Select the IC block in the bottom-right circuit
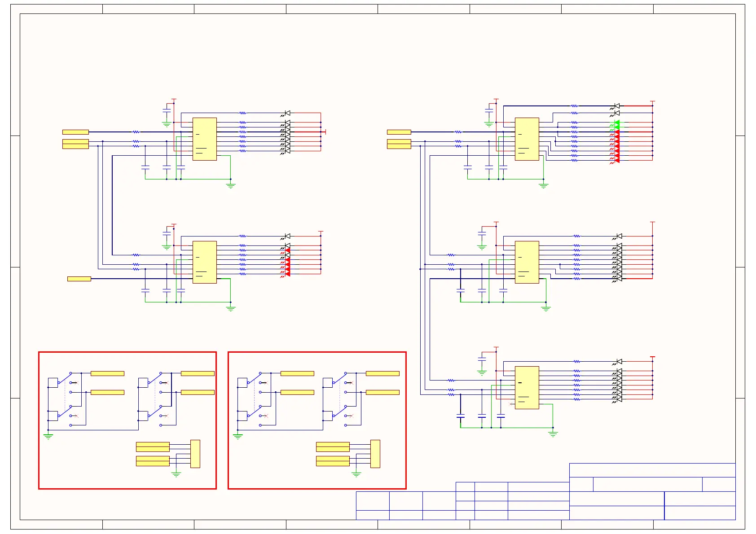The height and width of the screenshot is (534, 756). coord(527,388)
